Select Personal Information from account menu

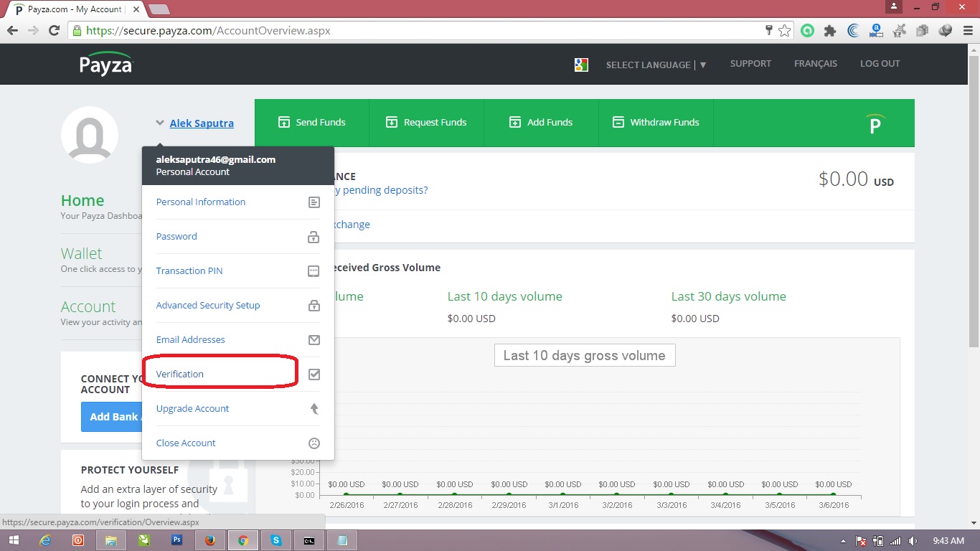238,202
